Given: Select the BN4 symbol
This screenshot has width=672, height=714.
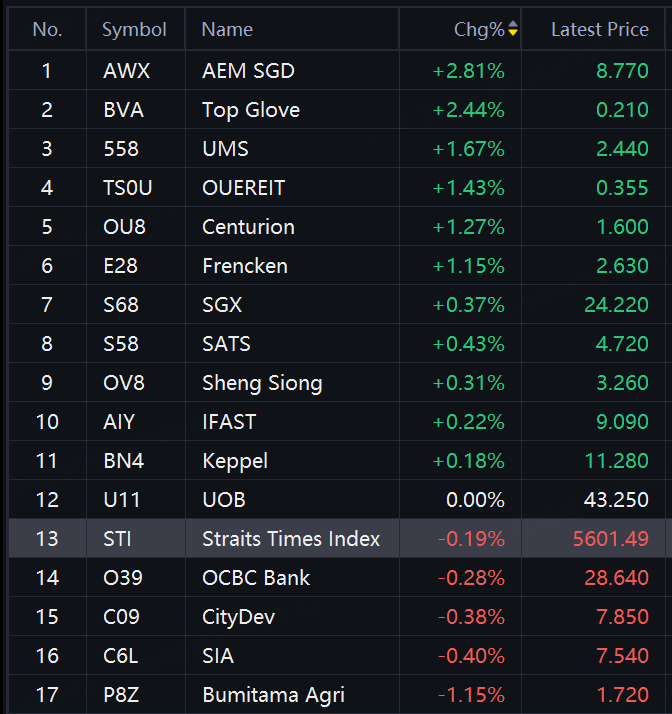Looking at the screenshot, I should [123, 461].
